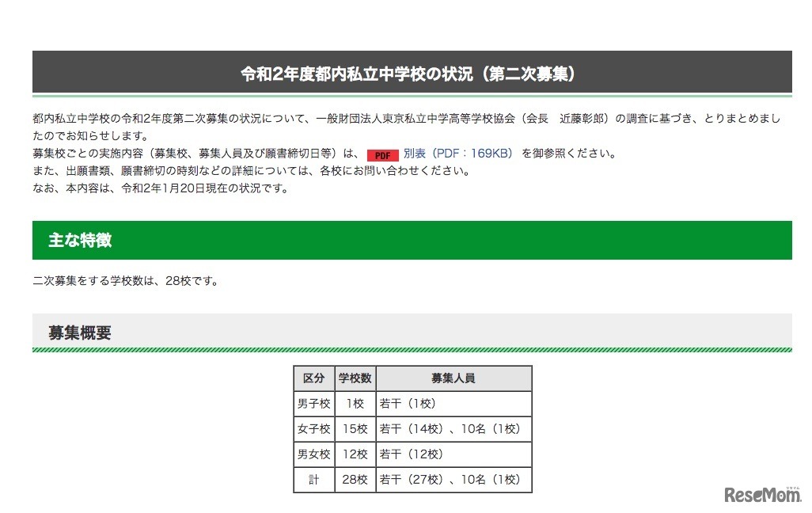Click the 学校数 table header cell
The width and height of the screenshot is (812, 513).
pos(355,378)
